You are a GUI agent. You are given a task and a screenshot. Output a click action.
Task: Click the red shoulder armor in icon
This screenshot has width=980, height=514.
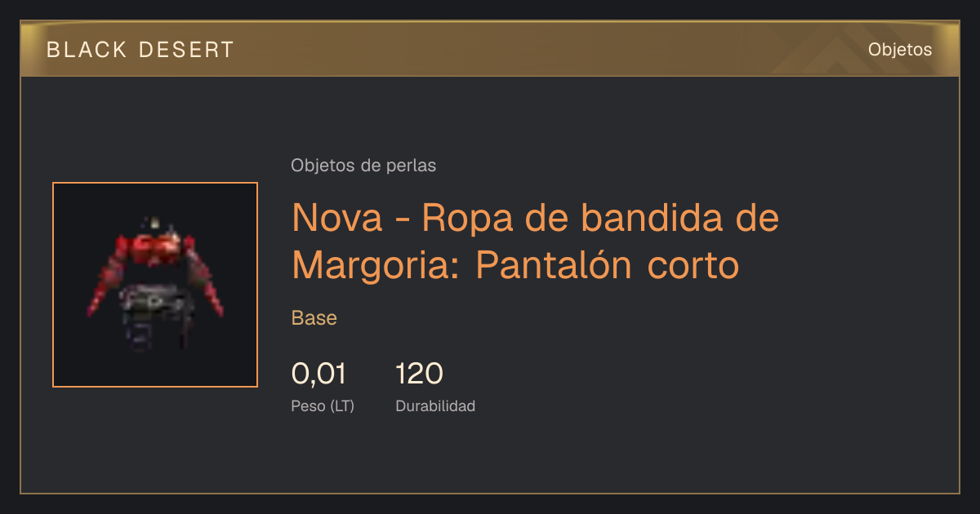155,247
